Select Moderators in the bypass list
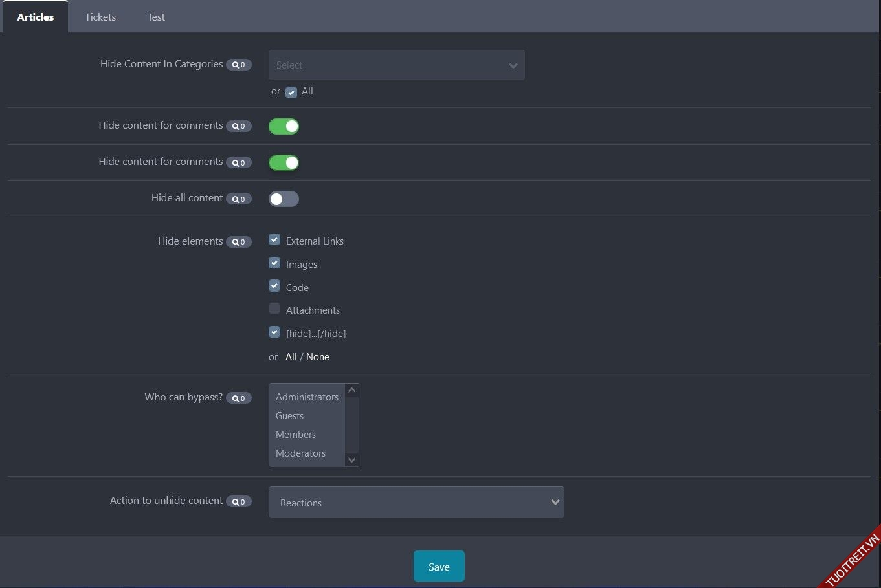The width and height of the screenshot is (881, 588). 301,453
